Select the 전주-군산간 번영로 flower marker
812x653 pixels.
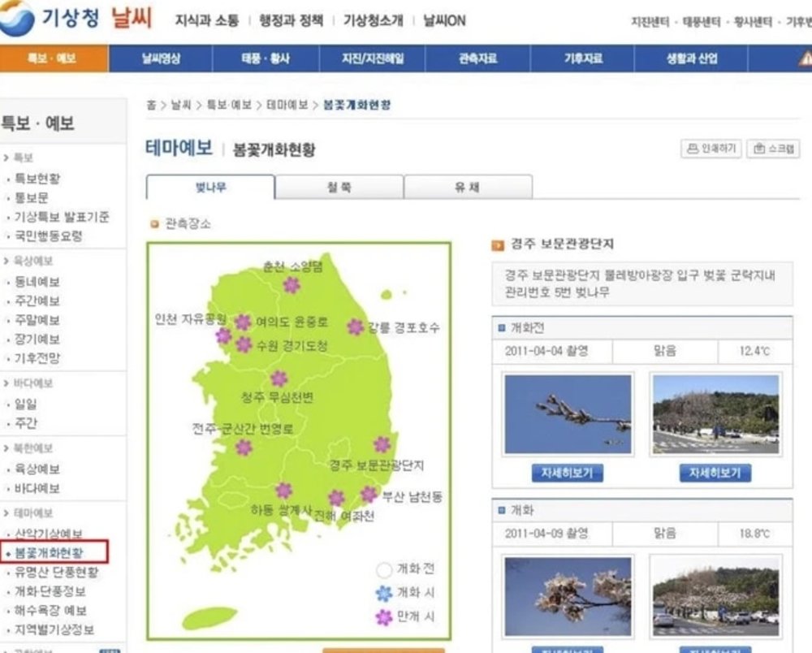244,448
